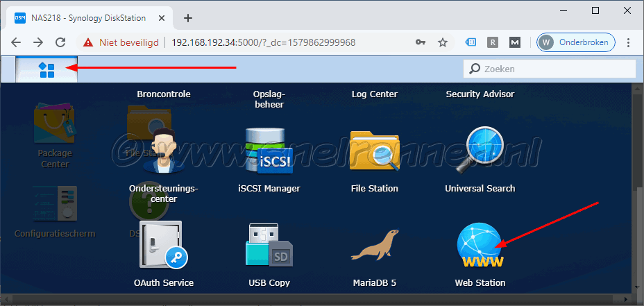Select the address bar URL
This screenshot has height=306, width=644.
263,42
